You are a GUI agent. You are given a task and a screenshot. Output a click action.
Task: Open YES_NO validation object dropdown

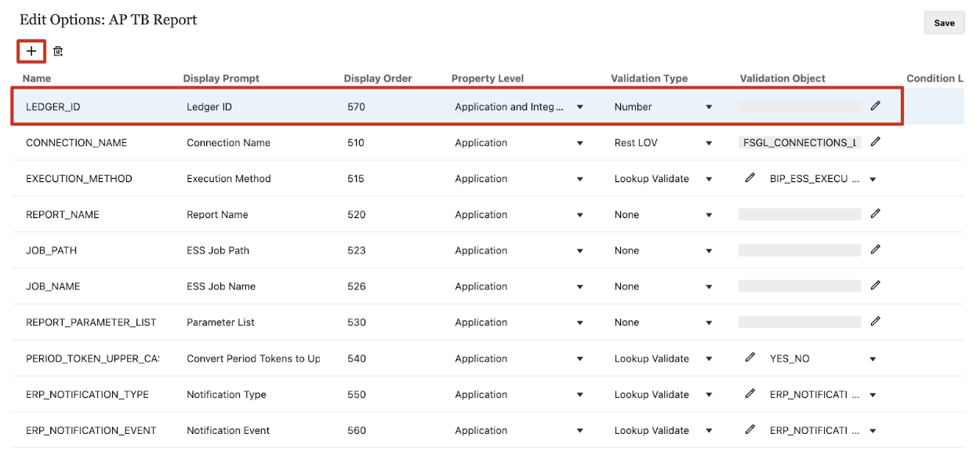(873, 359)
